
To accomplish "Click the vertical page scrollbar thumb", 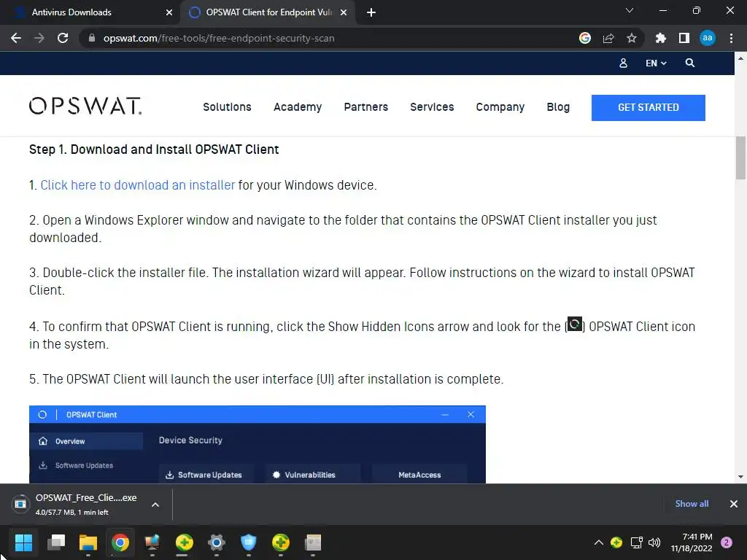I will [x=740, y=157].
